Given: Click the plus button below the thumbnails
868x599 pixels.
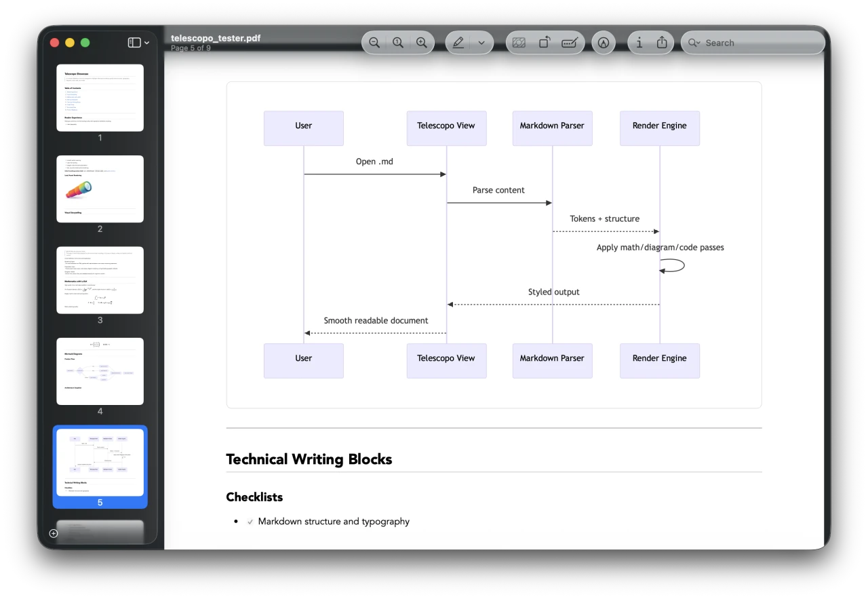Looking at the screenshot, I should coord(54,533).
